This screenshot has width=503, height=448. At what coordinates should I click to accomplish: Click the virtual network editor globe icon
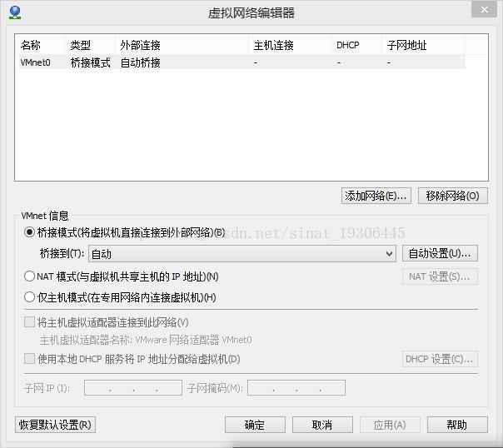point(15,12)
